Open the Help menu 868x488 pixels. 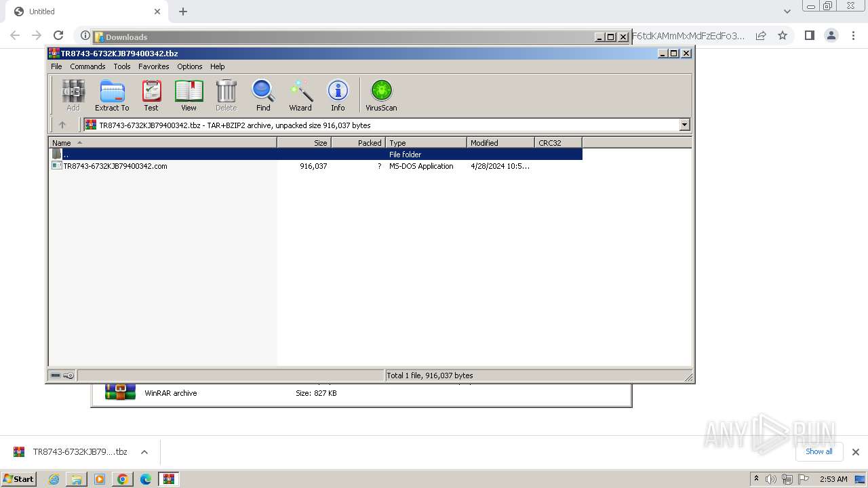[217, 66]
